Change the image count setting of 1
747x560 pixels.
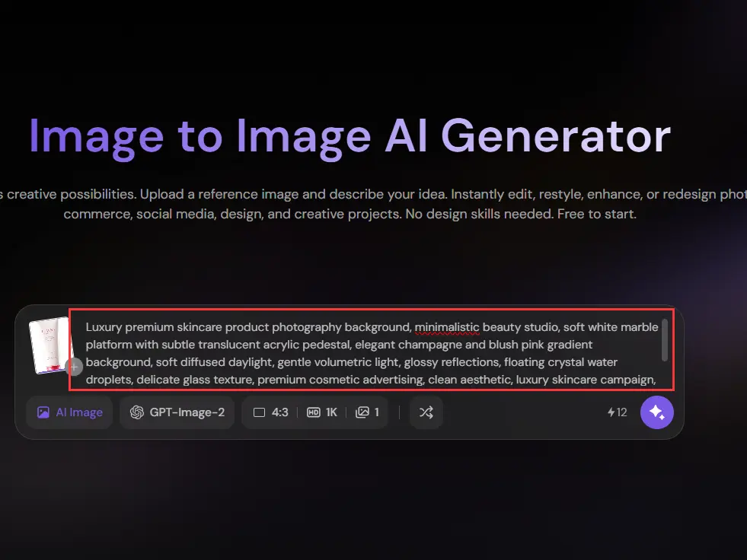pyautogui.click(x=367, y=412)
